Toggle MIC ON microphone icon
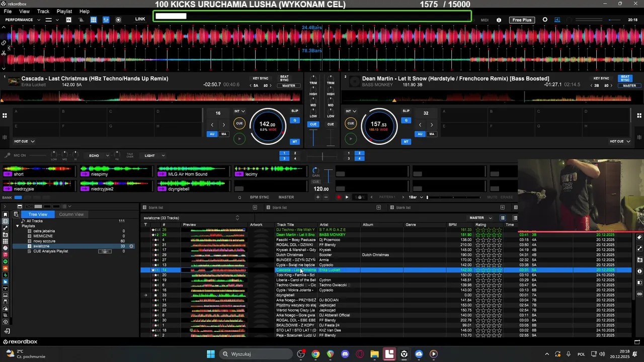644x362 pixels. pos(8,156)
